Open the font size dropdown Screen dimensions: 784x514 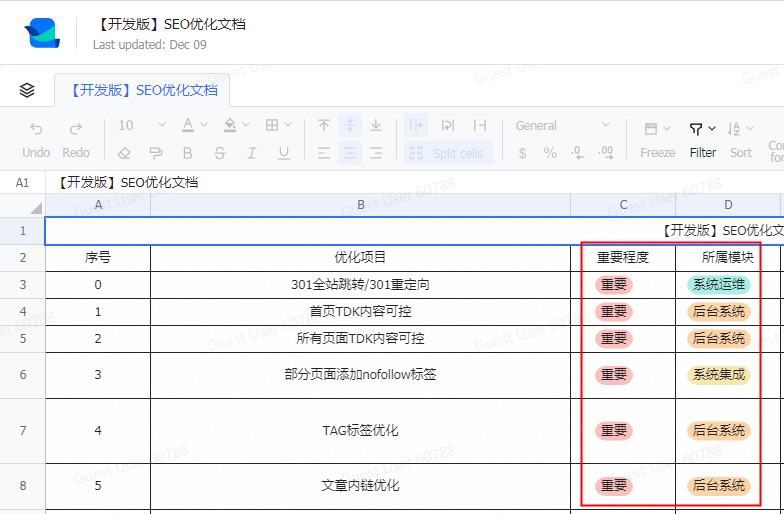tap(142, 126)
